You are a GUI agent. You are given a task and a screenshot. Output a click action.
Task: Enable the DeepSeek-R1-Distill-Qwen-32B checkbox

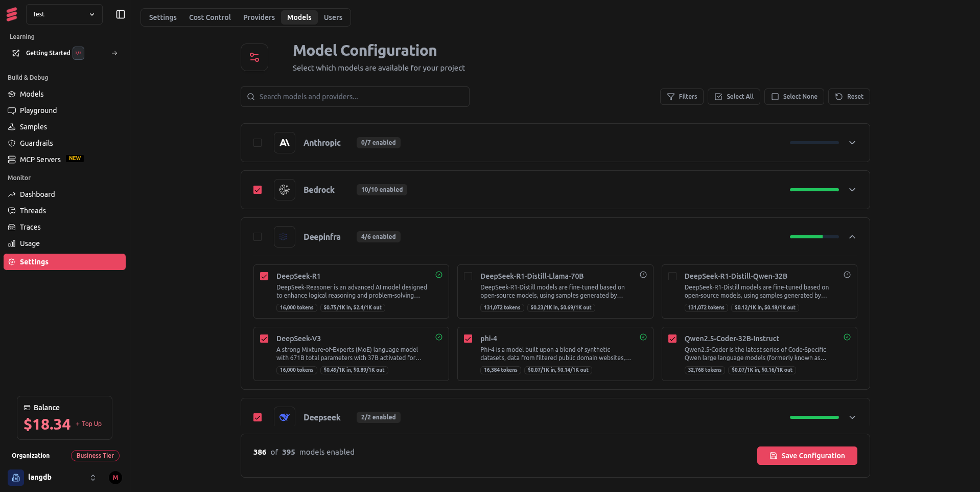672,276
